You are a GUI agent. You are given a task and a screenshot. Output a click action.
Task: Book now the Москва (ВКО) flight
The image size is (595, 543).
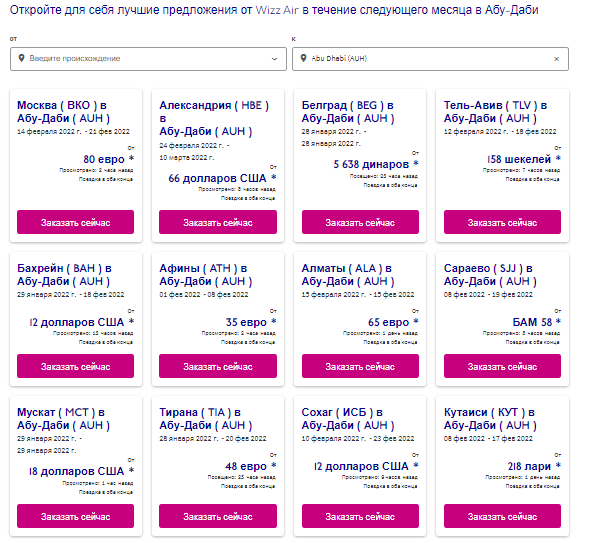(76, 222)
